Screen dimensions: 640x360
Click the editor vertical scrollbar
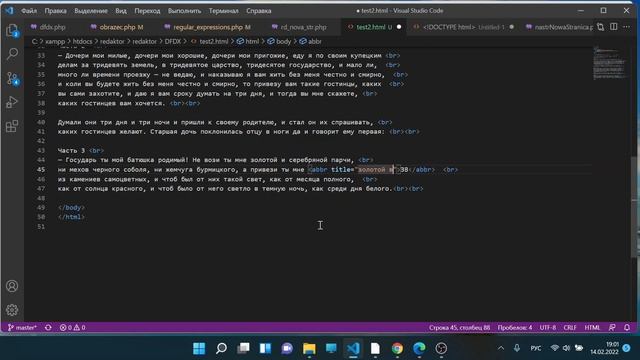[635, 207]
